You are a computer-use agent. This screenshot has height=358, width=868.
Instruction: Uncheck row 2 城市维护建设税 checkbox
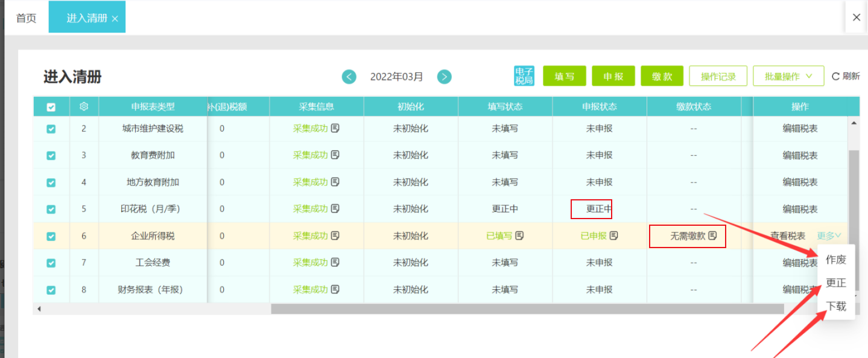(51, 129)
